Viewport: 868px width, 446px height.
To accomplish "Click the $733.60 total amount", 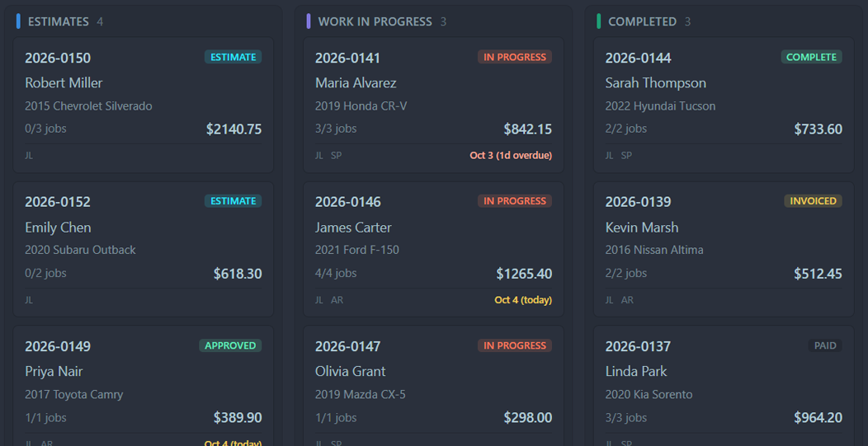I will (818, 129).
